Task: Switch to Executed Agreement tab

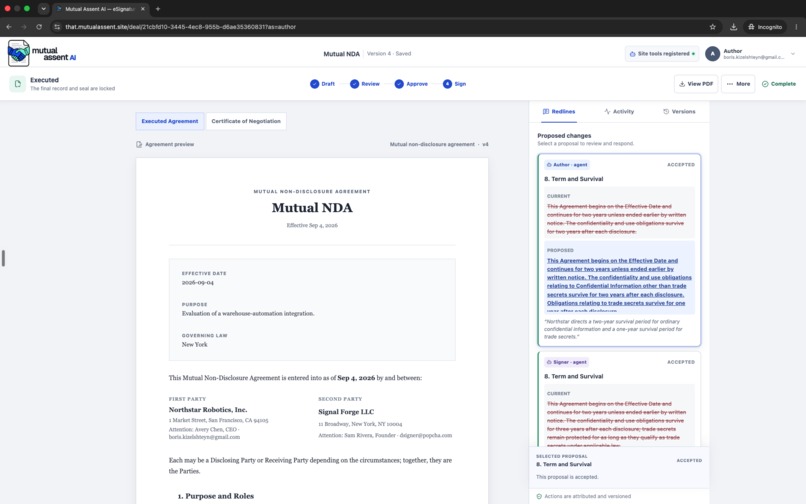Action: click(170, 121)
